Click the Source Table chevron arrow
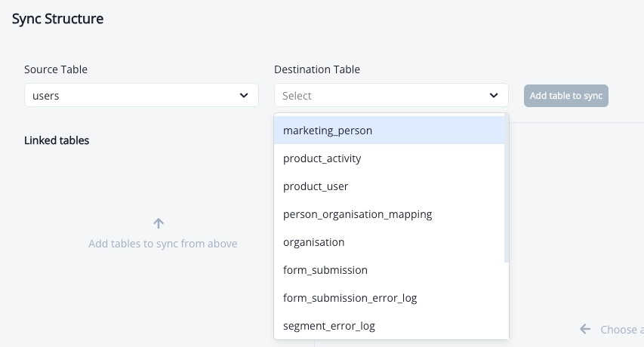644x347 pixels. pyautogui.click(x=244, y=96)
